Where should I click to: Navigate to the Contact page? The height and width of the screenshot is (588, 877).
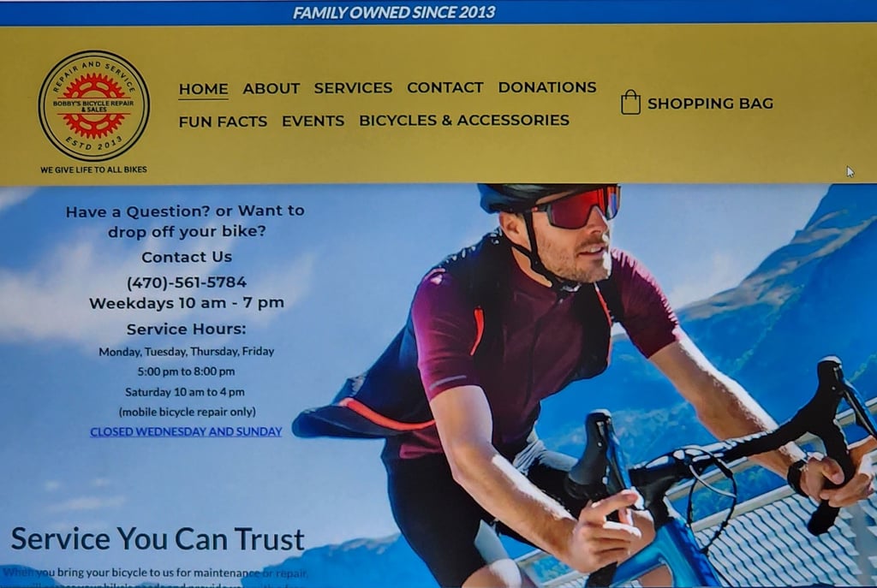[445, 87]
